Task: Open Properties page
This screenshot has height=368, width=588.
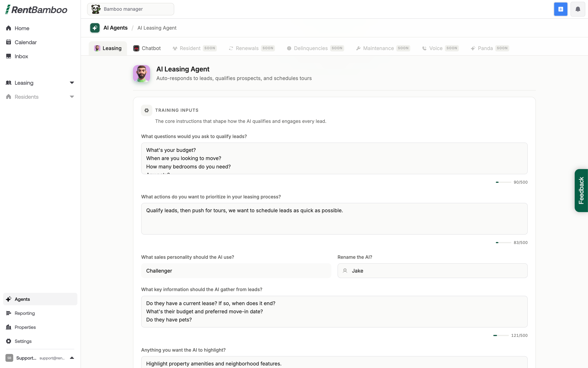Action: (x=40, y=327)
